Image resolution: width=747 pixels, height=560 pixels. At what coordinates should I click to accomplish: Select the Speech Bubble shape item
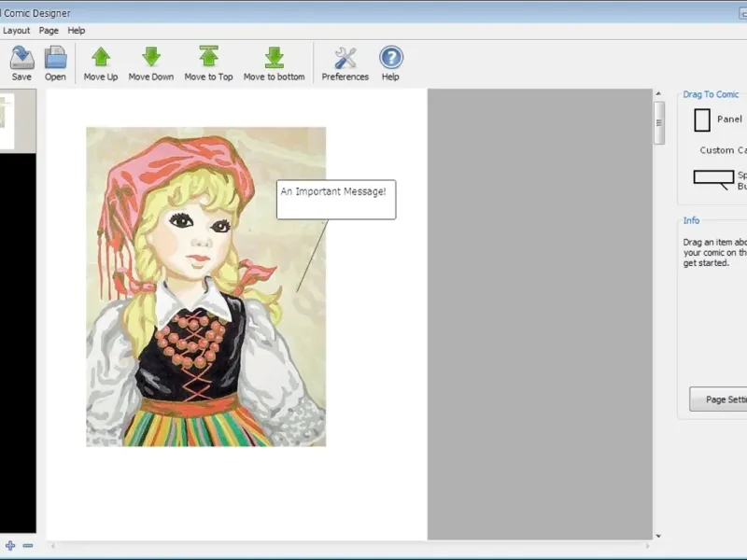pyautogui.click(x=713, y=179)
